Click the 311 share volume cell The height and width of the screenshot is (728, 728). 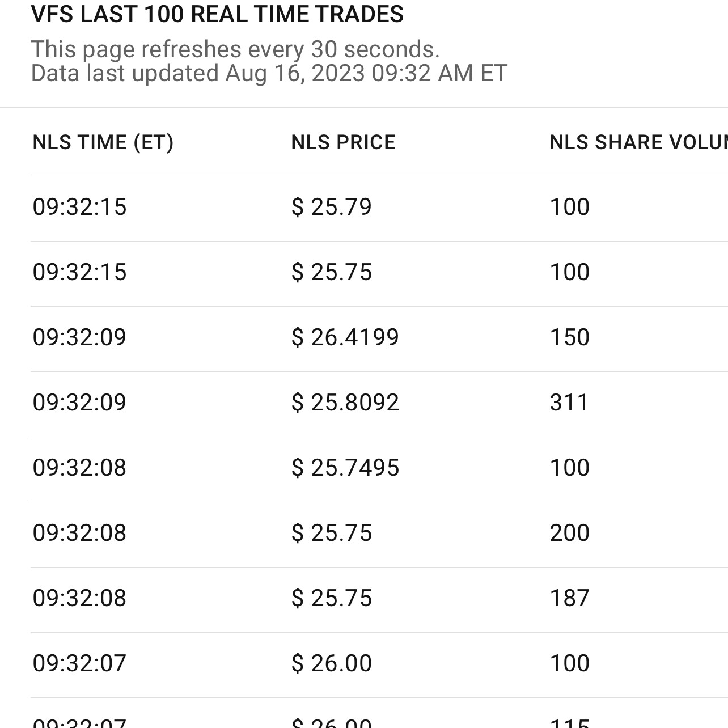tap(569, 403)
